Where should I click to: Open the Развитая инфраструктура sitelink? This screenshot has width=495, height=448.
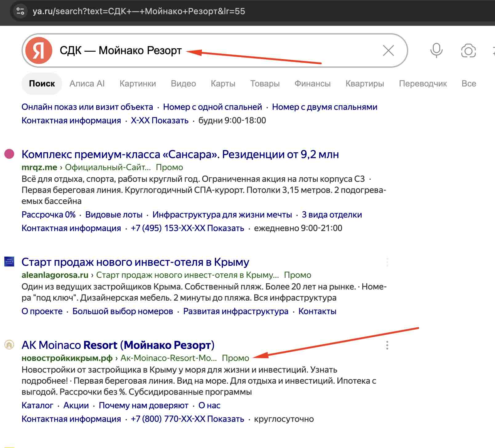[x=236, y=311]
